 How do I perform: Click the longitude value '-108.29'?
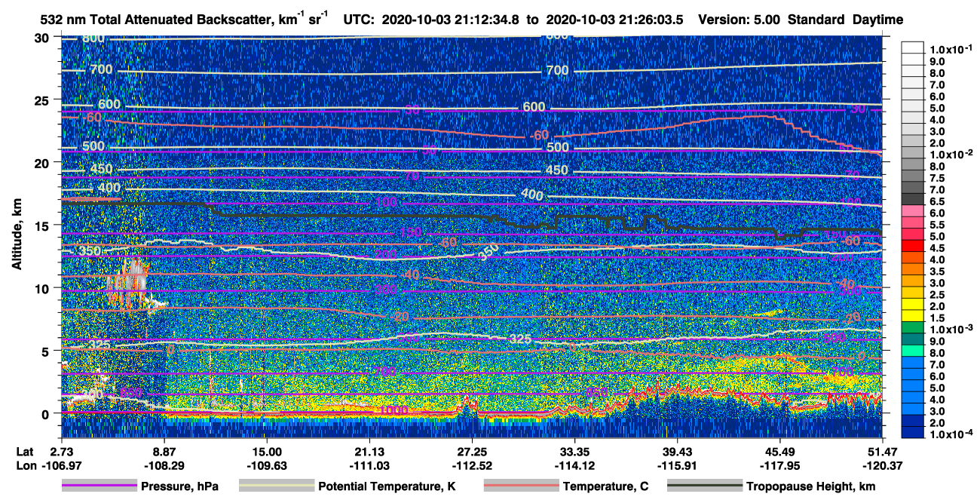point(164,465)
